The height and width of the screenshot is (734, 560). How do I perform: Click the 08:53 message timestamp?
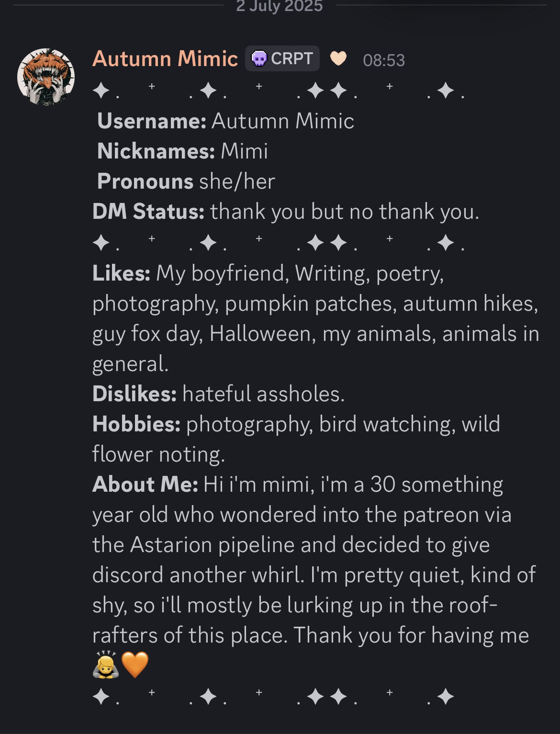(384, 60)
